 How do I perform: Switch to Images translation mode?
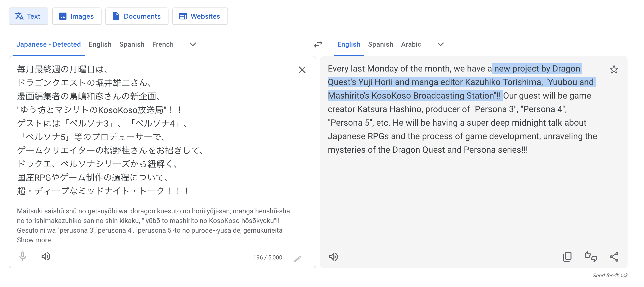pyautogui.click(x=76, y=16)
